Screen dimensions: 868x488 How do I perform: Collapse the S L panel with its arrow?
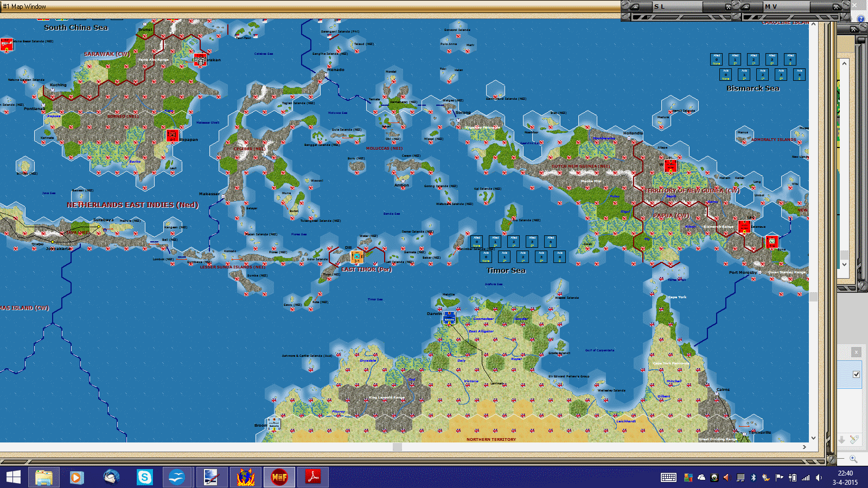tap(635, 7)
